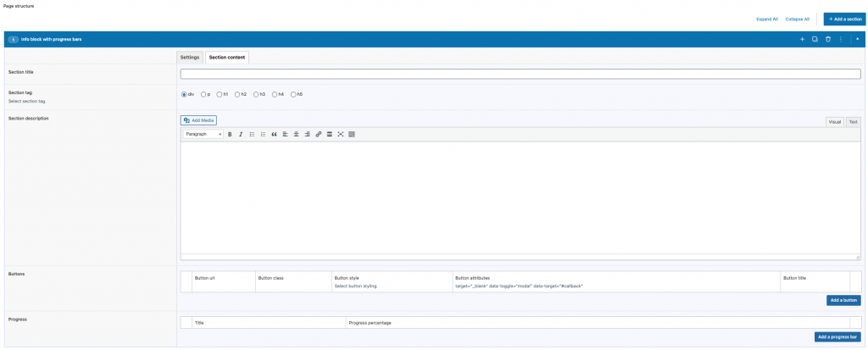This screenshot has width=868, height=350.
Task: Select the h4 section tag
Action: coord(275,94)
